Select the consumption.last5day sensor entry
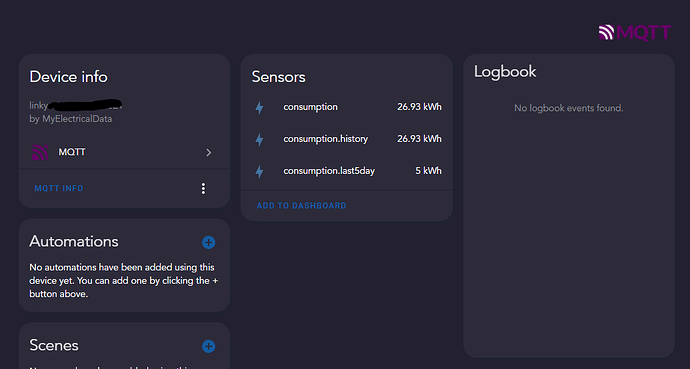This screenshot has height=369, width=690. pyautogui.click(x=347, y=171)
